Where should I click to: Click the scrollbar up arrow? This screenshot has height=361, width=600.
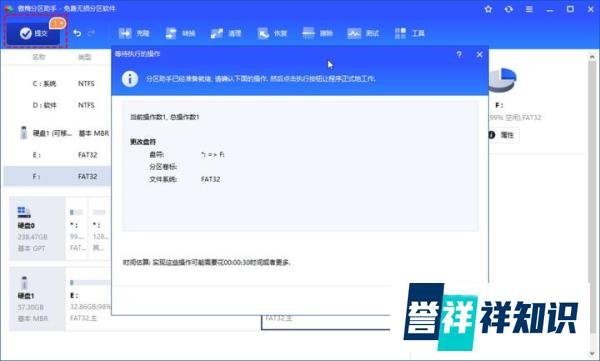592,57
